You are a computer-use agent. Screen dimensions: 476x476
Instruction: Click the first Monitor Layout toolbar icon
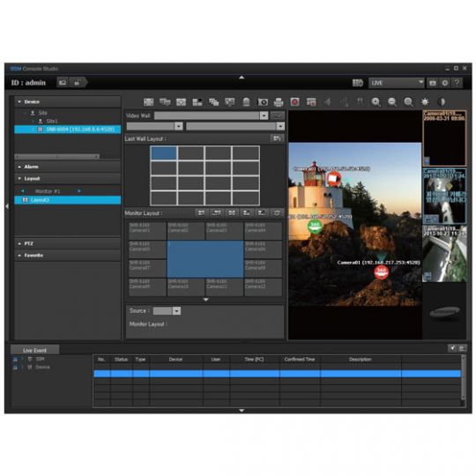coord(201,212)
